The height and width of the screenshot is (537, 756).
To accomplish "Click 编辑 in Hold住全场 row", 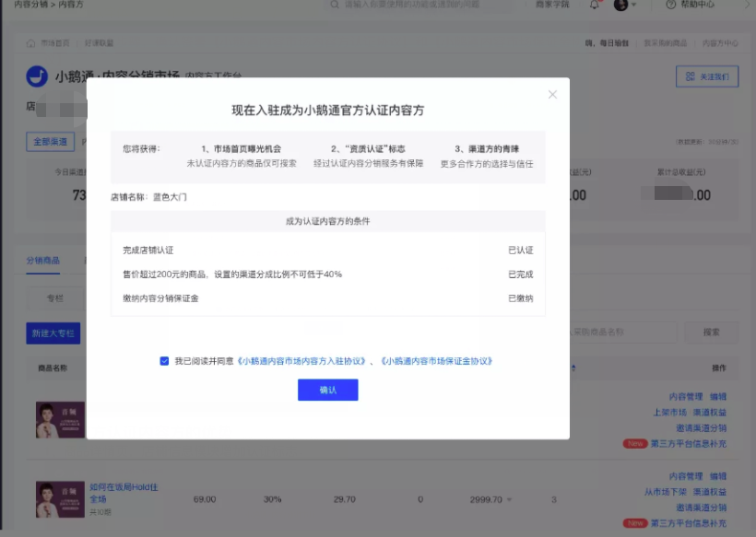I will coord(718,476).
